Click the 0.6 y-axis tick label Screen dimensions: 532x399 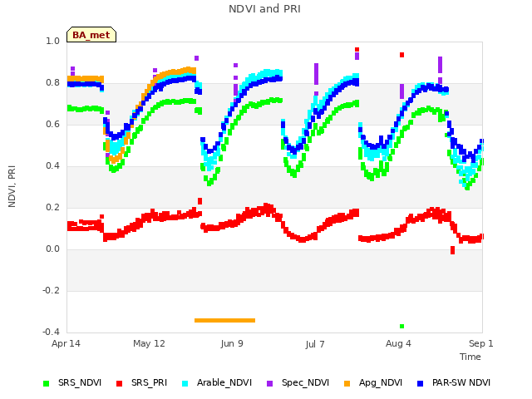52,124
